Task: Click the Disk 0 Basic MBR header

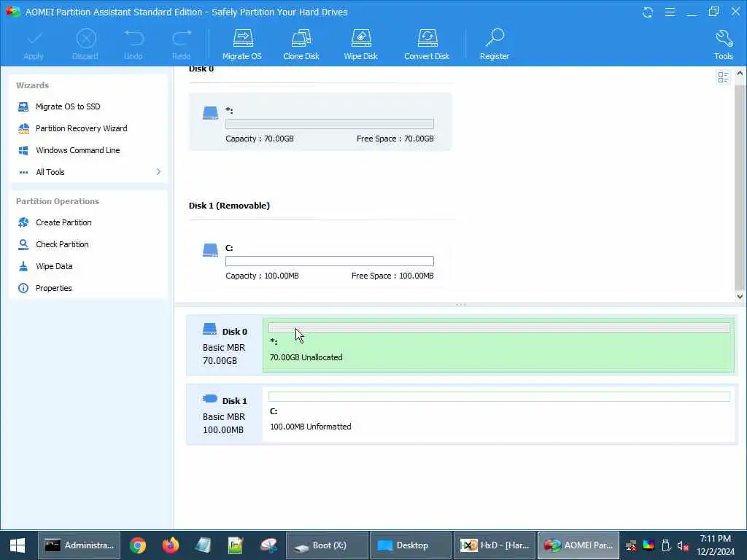Action: (225, 345)
